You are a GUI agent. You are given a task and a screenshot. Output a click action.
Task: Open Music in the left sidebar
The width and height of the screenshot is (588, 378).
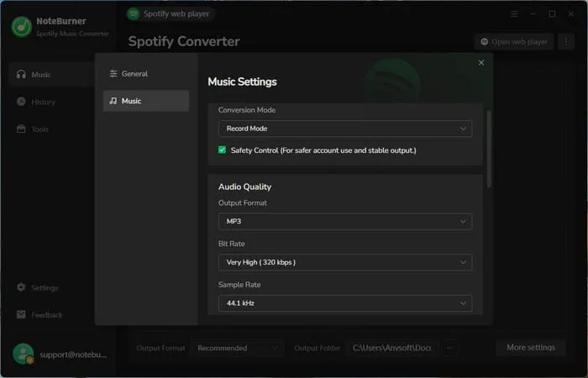coord(50,75)
